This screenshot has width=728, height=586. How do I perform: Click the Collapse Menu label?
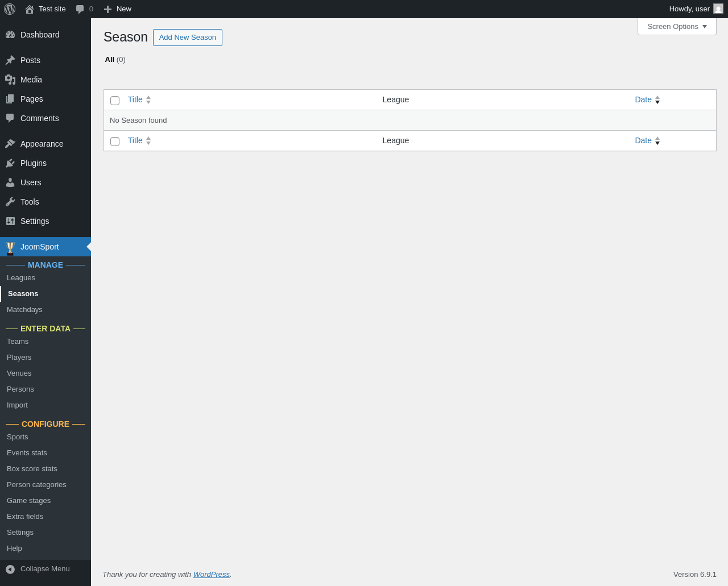pyautogui.click(x=45, y=569)
